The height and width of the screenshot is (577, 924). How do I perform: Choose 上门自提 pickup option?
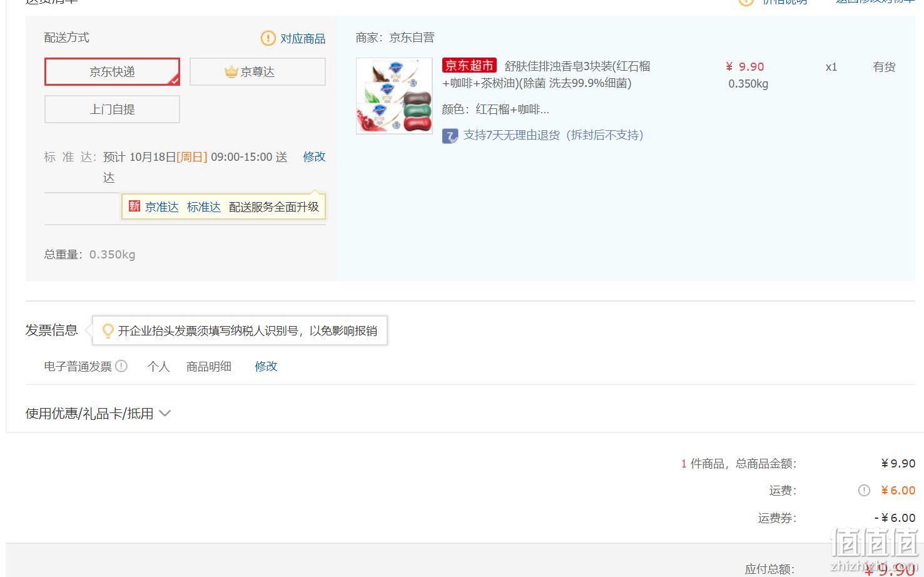pos(112,109)
